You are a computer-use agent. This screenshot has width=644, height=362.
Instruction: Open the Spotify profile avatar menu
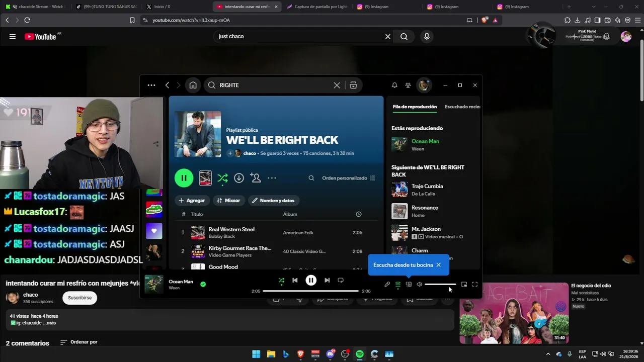tap(424, 85)
